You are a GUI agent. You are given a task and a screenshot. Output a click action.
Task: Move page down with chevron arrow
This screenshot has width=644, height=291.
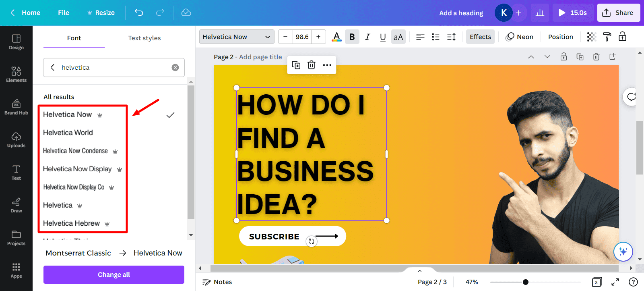coord(547,57)
